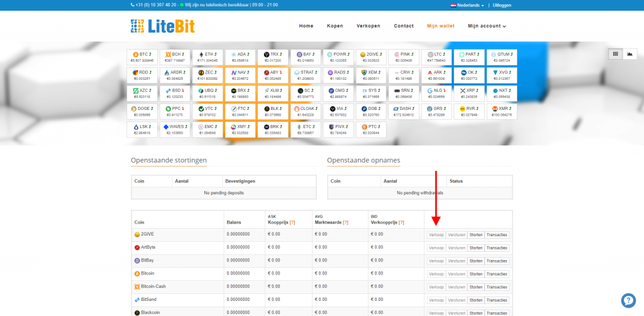This screenshot has height=316, width=644.
Task: Click the XMR ticker tile
Action: (502, 111)
